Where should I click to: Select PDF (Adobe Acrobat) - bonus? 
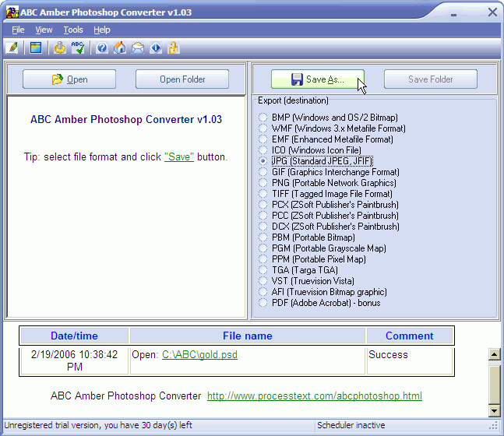pos(319,303)
